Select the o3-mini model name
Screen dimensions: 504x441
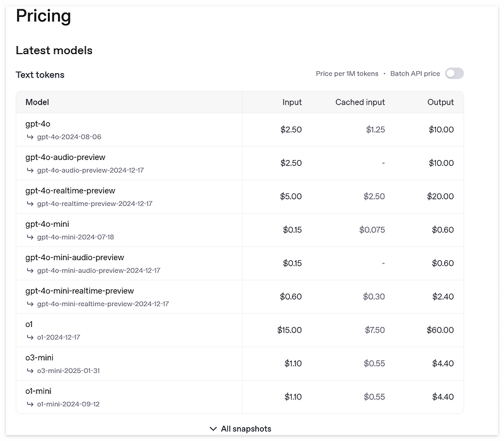39,358
